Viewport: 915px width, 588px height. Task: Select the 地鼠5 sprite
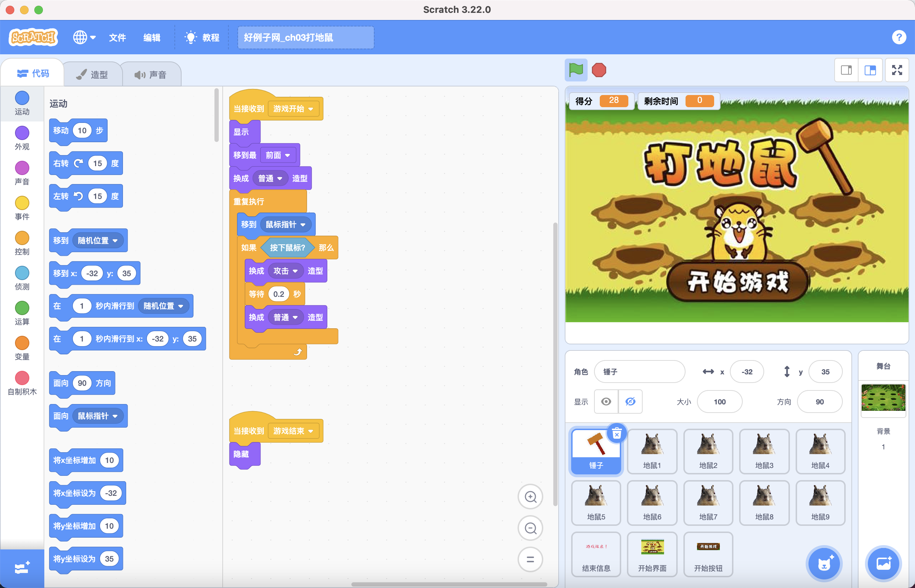tap(596, 503)
